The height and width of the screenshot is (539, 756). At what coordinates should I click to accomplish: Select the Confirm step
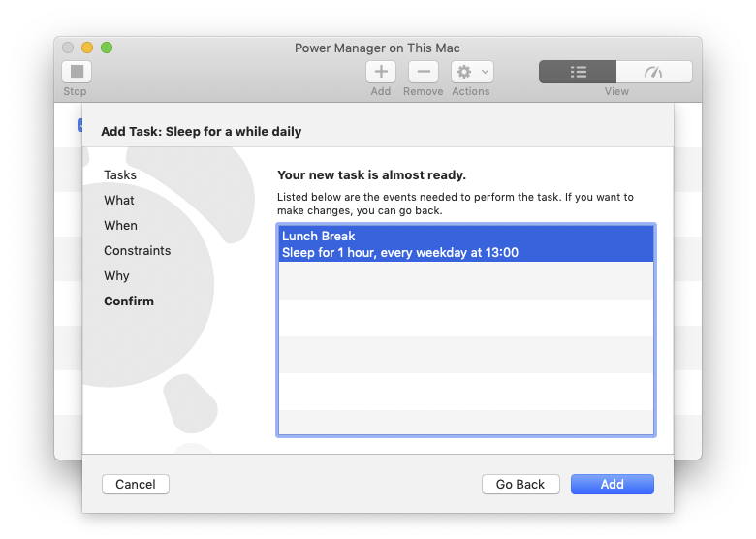tap(129, 301)
